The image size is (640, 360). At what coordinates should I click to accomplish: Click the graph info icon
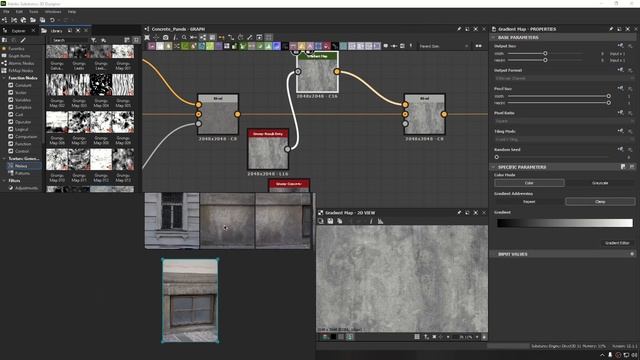click(x=175, y=37)
